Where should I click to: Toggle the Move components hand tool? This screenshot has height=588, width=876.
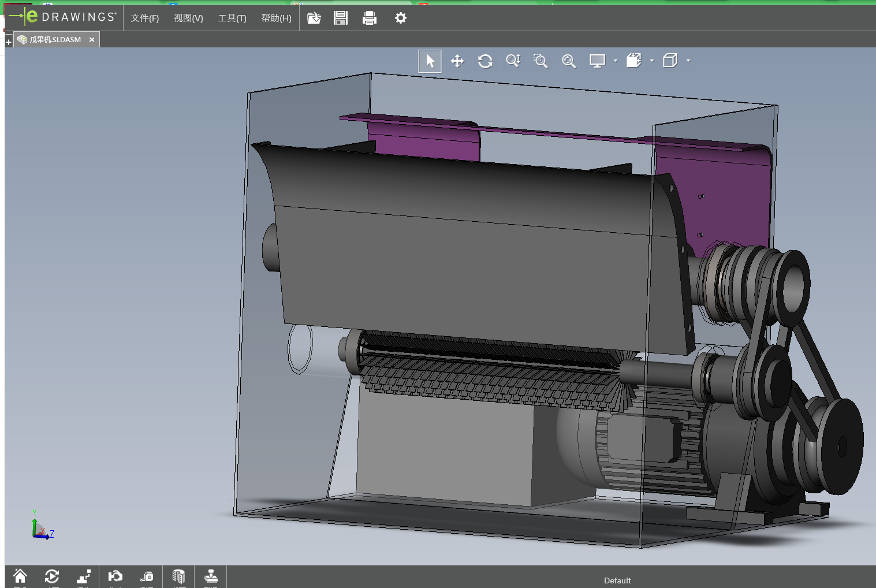tap(115, 576)
